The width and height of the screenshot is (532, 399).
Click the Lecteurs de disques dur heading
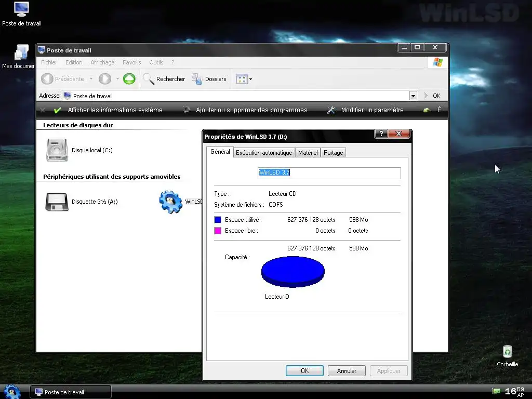(x=78, y=125)
